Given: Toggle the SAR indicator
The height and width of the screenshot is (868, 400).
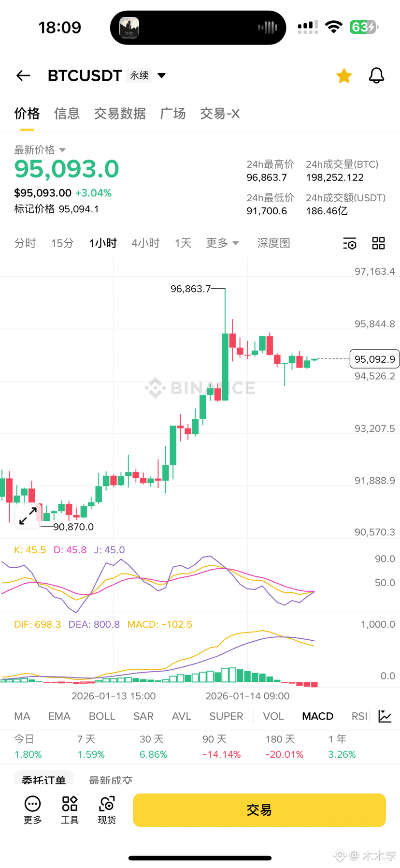Looking at the screenshot, I should [143, 716].
